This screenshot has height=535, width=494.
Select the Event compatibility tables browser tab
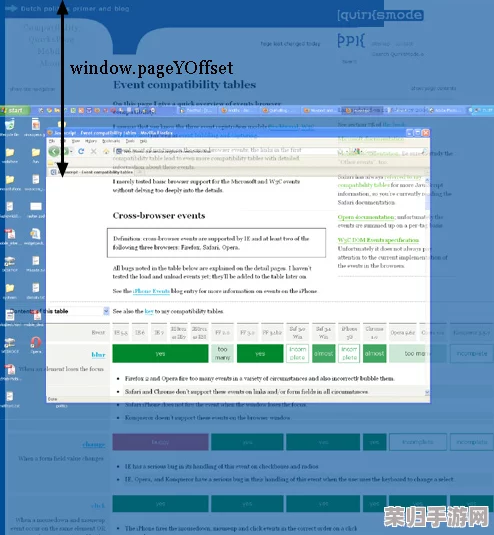(92, 172)
